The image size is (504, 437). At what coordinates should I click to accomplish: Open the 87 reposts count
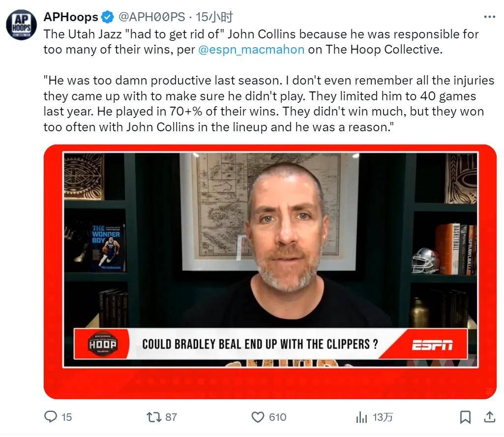click(171, 417)
